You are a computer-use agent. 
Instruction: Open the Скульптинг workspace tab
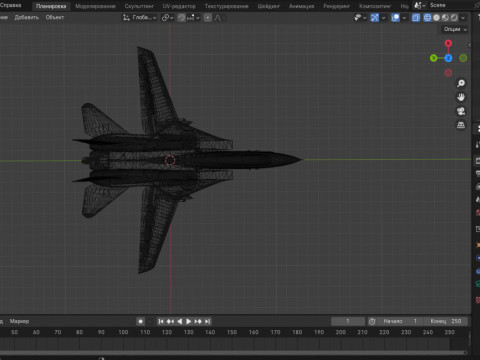[x=139, y=6]
